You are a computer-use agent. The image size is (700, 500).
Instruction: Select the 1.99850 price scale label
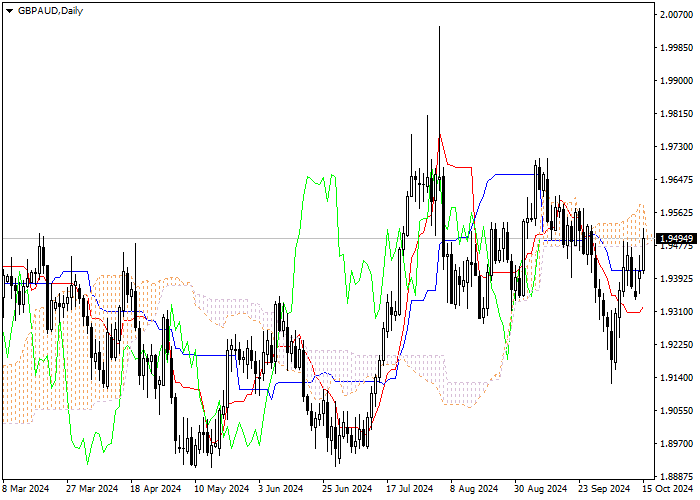pyautogui.click(x=676, y=48)
